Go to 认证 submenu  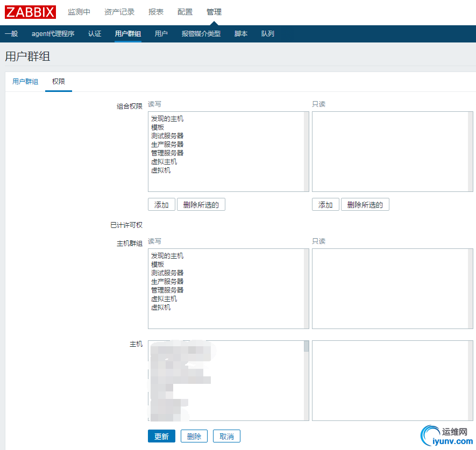click(95, 34)
